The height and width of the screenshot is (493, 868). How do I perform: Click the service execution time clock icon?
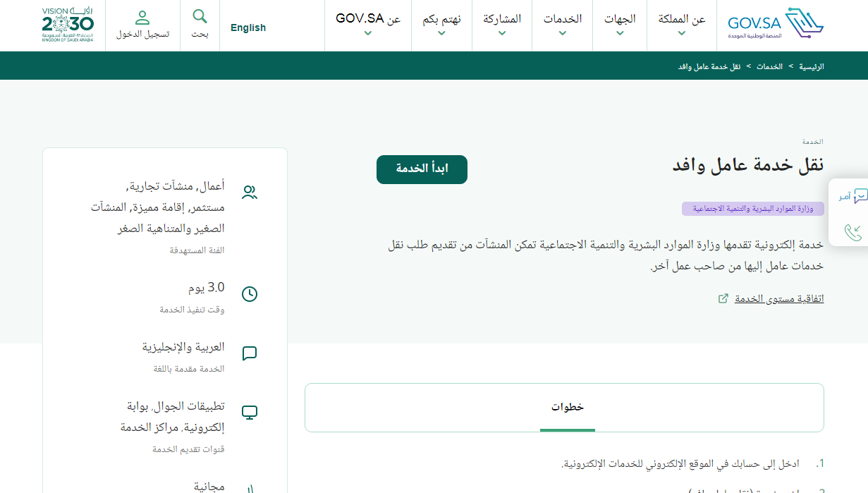pyautogui.click(x=250, y=294)
